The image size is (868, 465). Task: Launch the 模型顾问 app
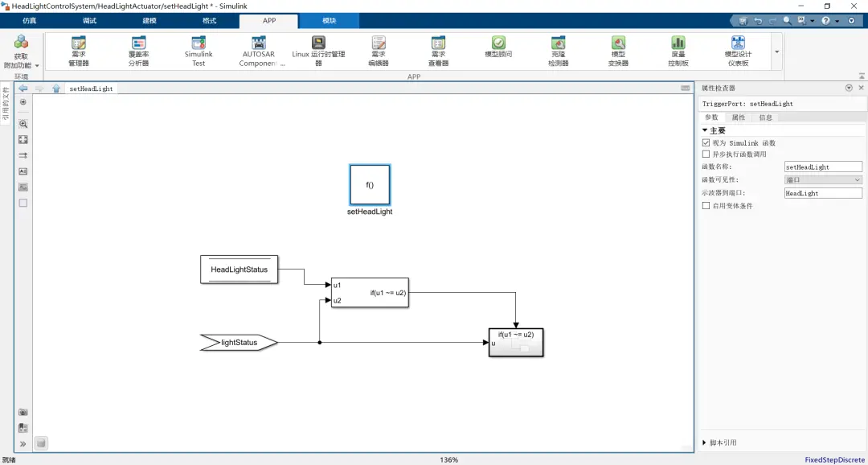click(x=498, y=47)
